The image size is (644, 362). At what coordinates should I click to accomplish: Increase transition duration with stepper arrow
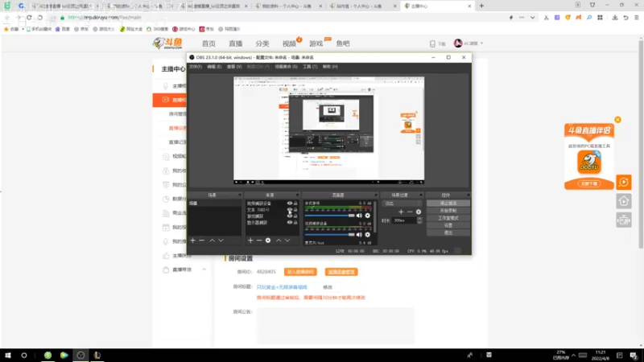point(419,219)
